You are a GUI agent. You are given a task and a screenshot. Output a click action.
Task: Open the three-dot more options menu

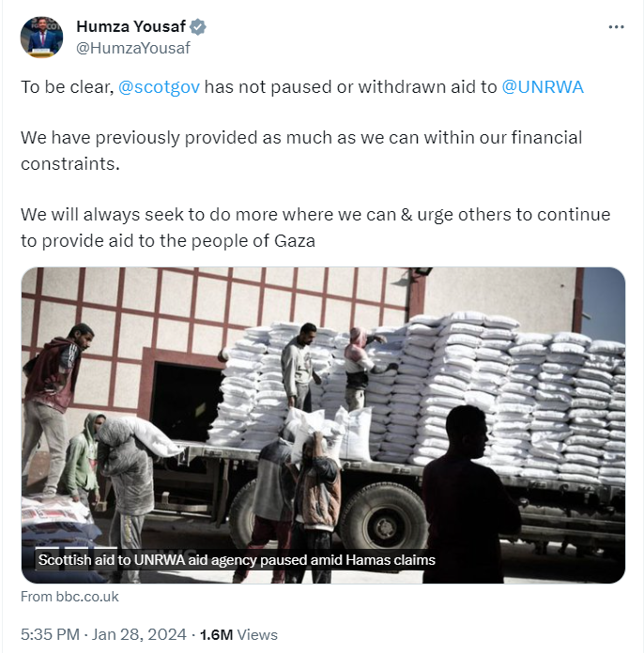click(616, 27)
